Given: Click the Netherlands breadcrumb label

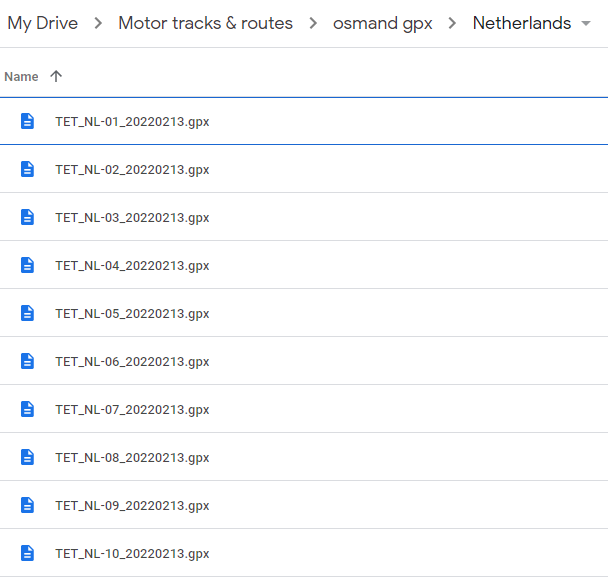Looking at the screenshot, I should click(522, 23).
